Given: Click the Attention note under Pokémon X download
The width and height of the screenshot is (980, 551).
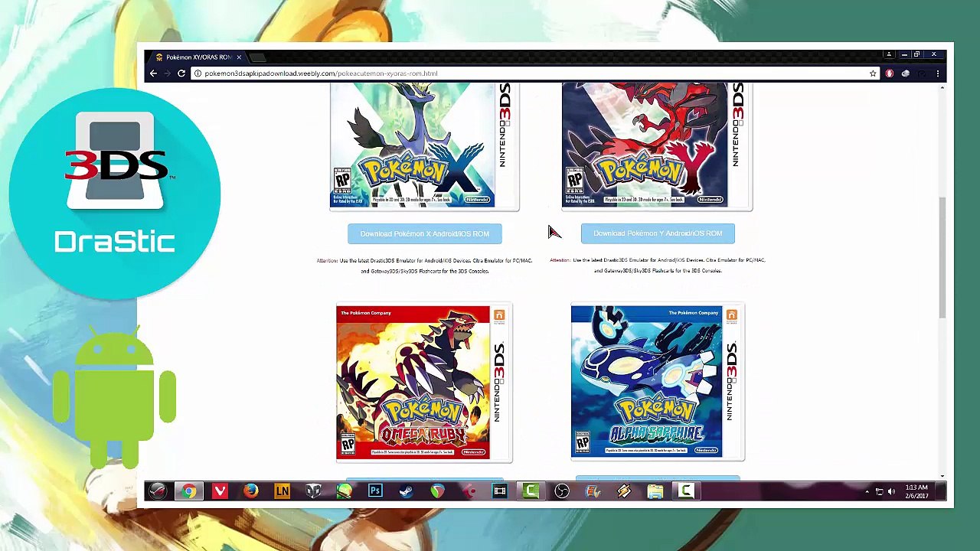Looking at the screenshot, I should pyautogui.click(x=425, y=266).
